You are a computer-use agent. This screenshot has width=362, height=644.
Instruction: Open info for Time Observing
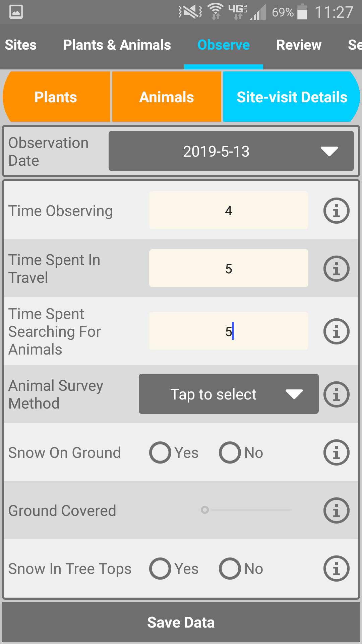coord(336,211)
